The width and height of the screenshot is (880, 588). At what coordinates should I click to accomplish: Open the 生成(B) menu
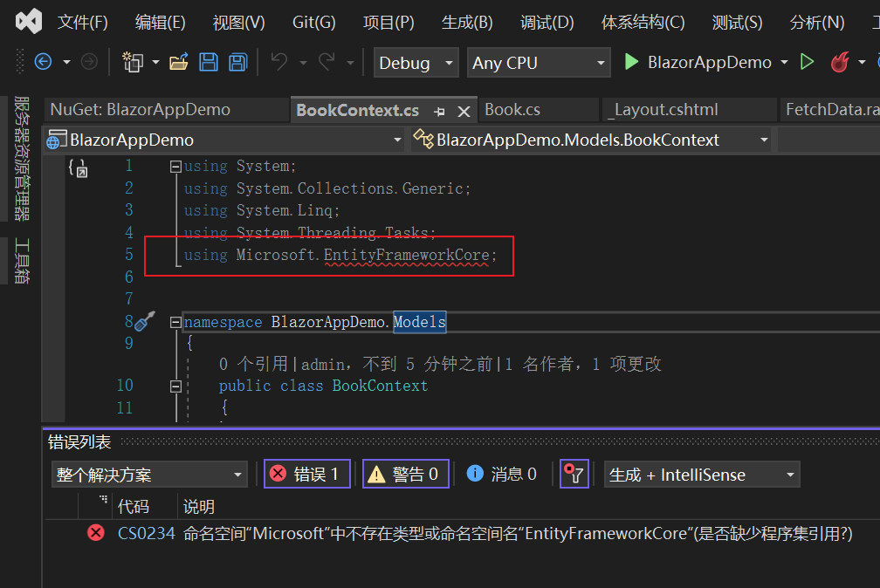[x=467, y=22]
